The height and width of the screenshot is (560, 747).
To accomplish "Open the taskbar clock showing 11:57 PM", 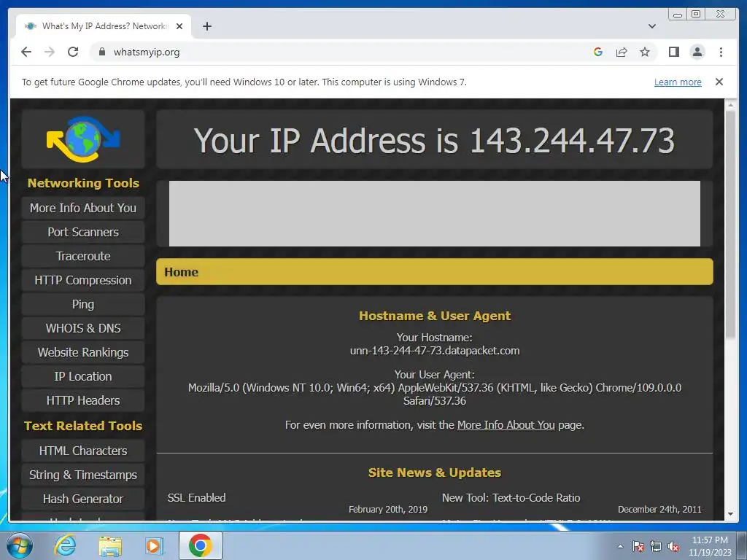I will [x=710, y=546].
